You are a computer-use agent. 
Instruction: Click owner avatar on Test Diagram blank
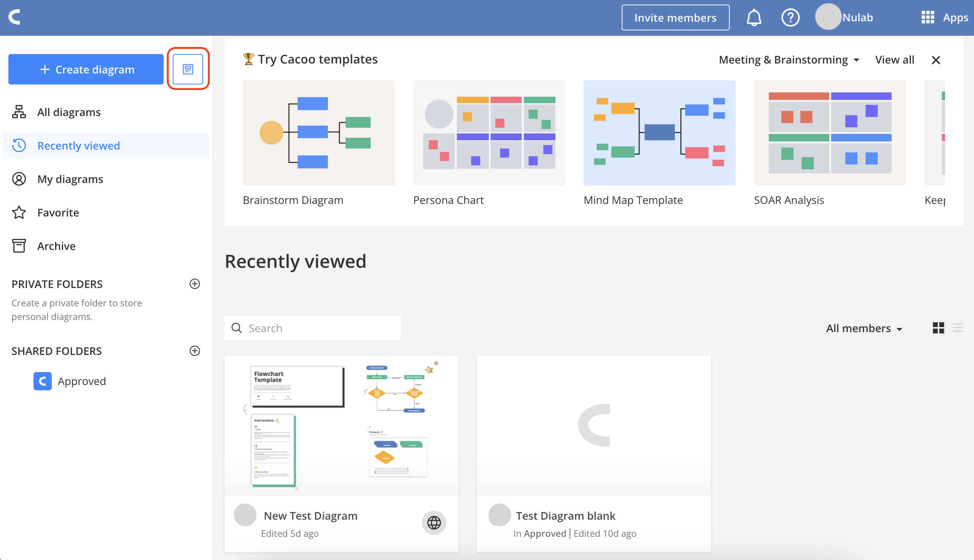tap(500, 515)
